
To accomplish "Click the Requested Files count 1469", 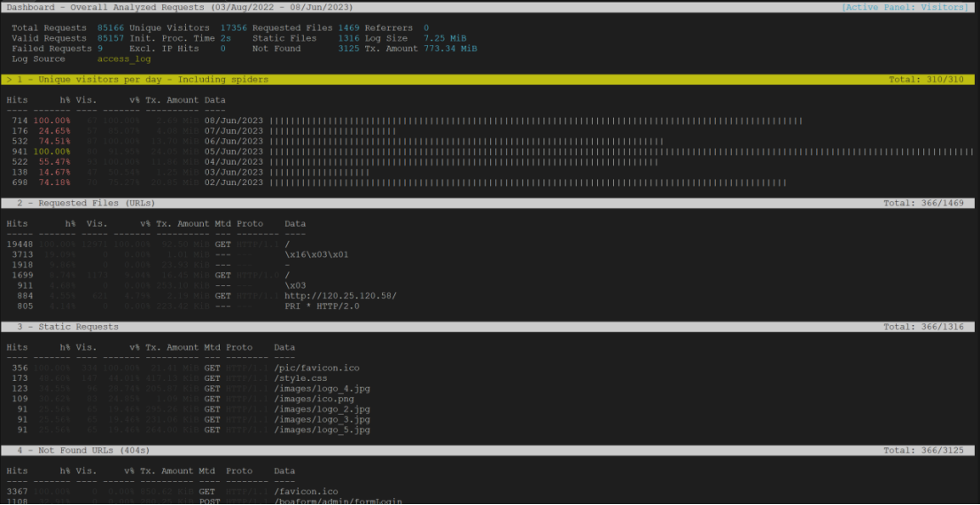I will pos(349,28).
